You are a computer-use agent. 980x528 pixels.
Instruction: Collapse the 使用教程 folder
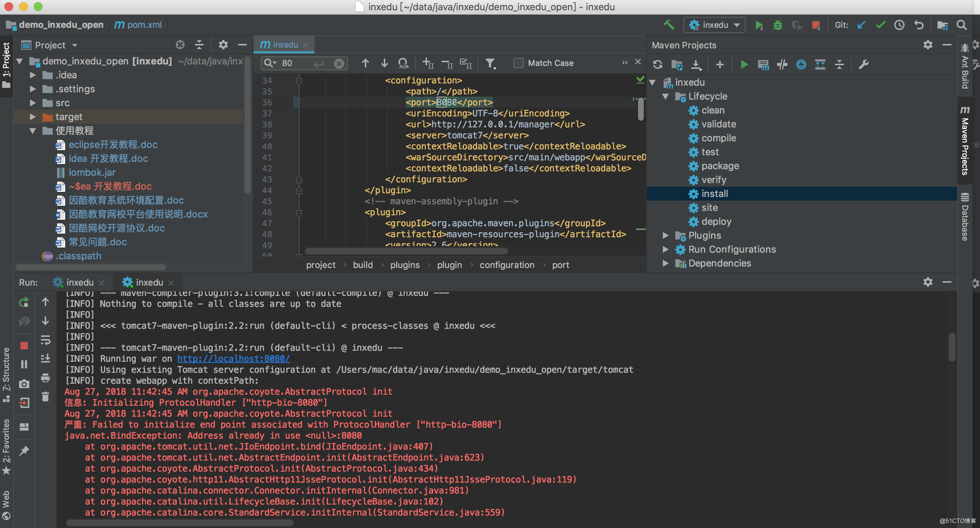33,131
